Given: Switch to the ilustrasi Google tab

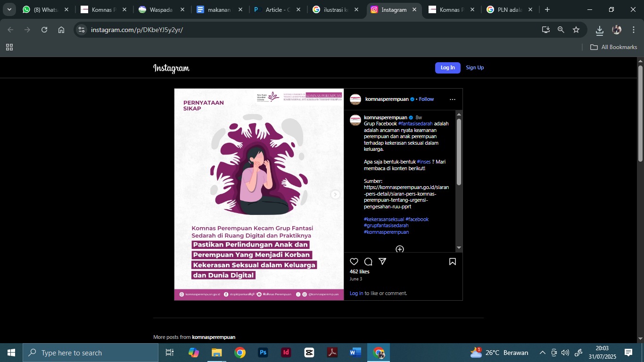Looking at the screenshot, I should point(335,9).
